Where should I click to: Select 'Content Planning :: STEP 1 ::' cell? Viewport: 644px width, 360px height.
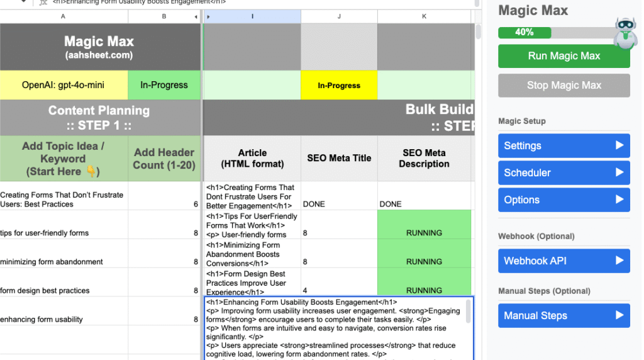pyautogui.click(x=99, y=118)
